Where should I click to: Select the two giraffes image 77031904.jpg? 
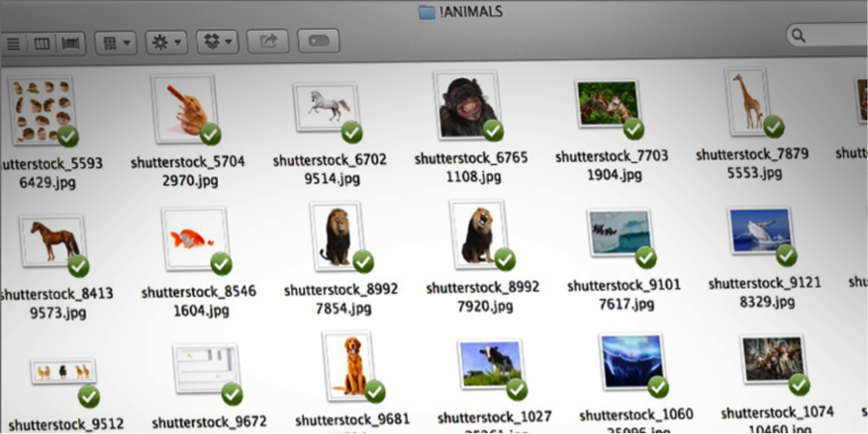pyautogui.click(x=608, y=103)
